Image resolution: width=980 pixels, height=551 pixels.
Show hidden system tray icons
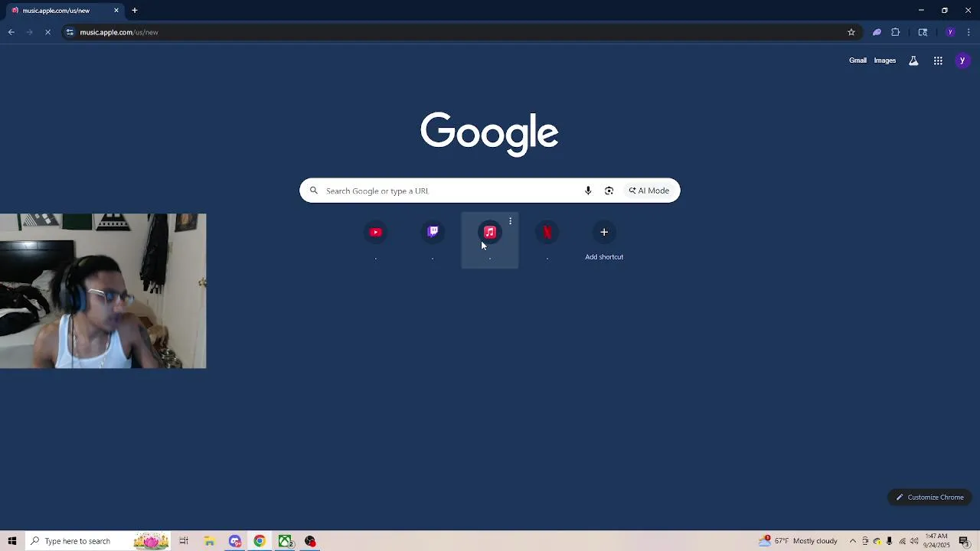(853, 541)
